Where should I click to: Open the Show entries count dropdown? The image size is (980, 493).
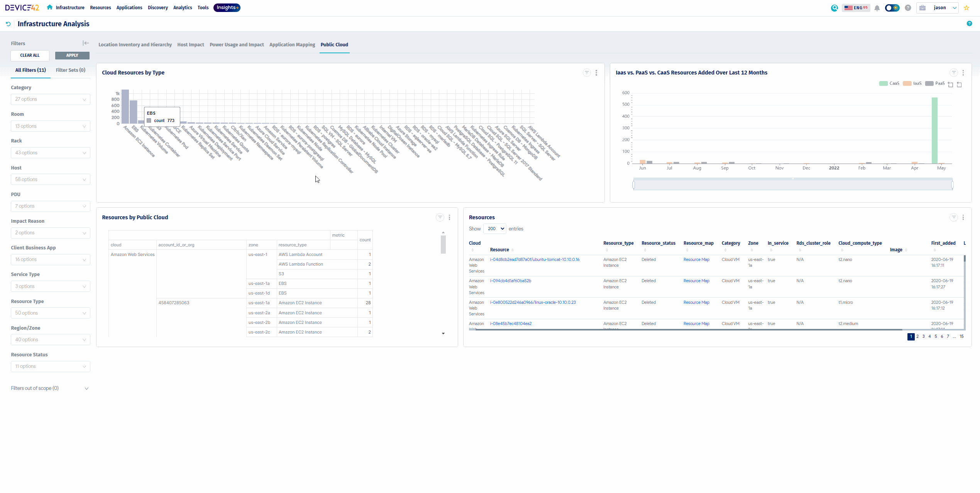point(495,229)
